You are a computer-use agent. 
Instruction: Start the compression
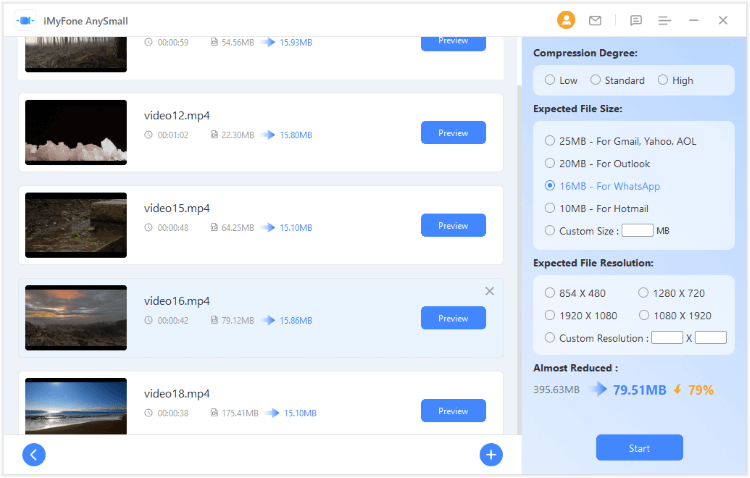click(639, 448)
